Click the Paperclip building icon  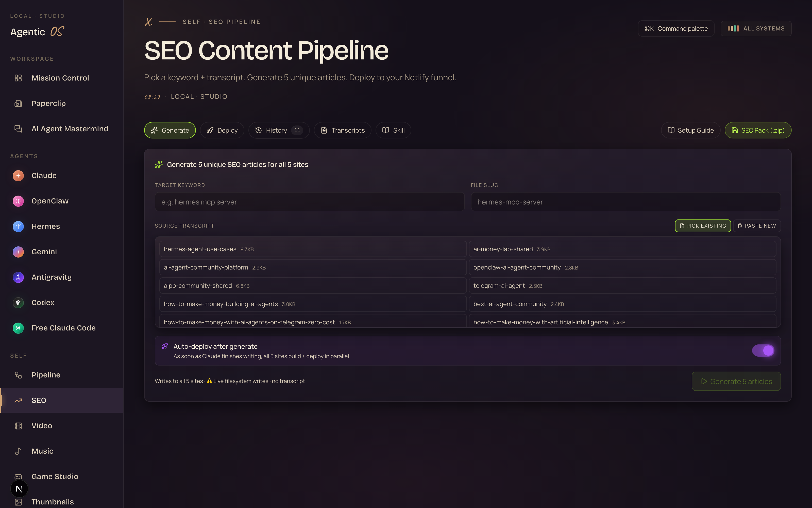tap(18, 103)
